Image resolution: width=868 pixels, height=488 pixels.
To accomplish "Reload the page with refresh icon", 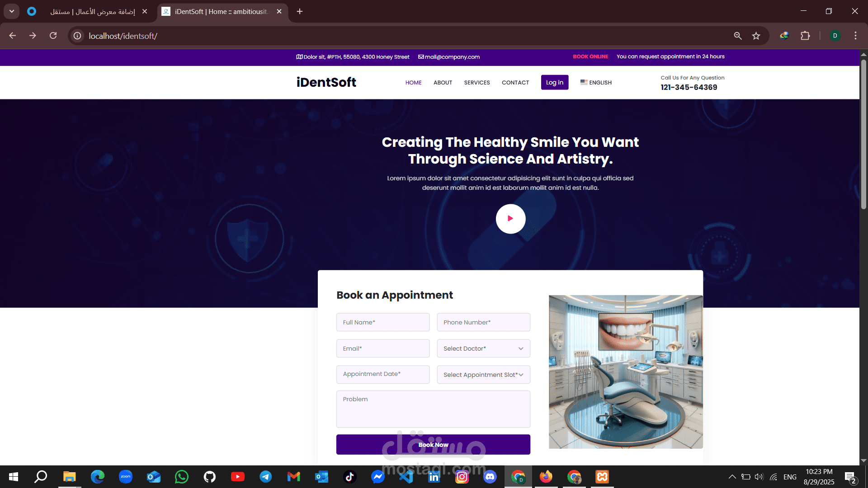I will [x=53, y=36].
